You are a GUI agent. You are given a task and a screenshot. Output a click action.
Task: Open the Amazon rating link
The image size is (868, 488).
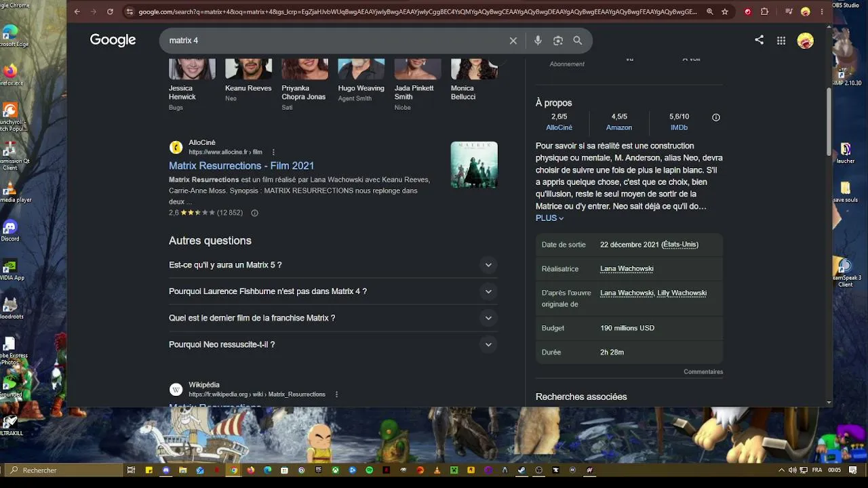(x=619, y=127)
